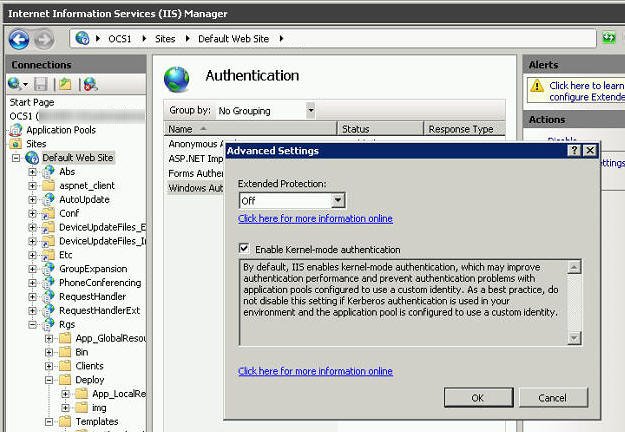Click the globe icon in address bar

(x=83, y=38)
